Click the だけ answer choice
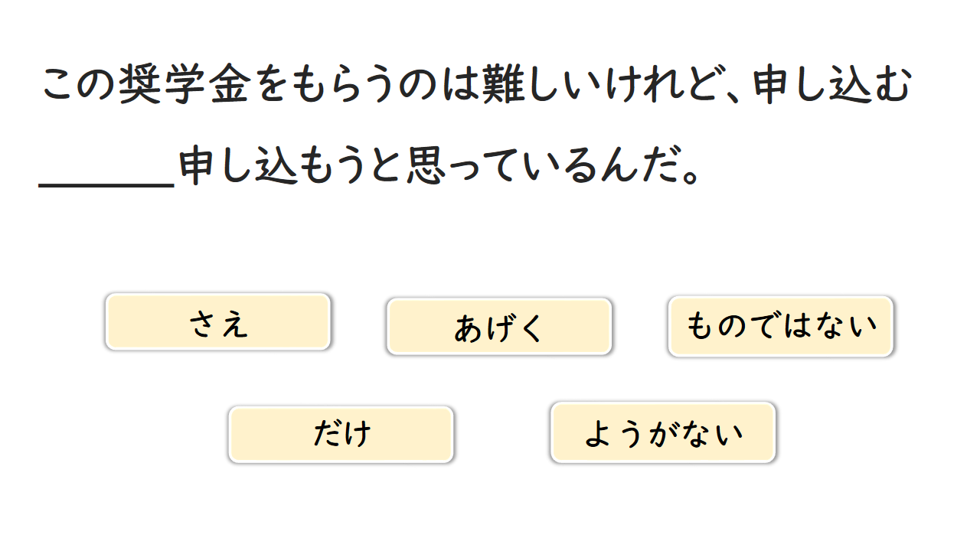The image size is (980, 551). 341,435
